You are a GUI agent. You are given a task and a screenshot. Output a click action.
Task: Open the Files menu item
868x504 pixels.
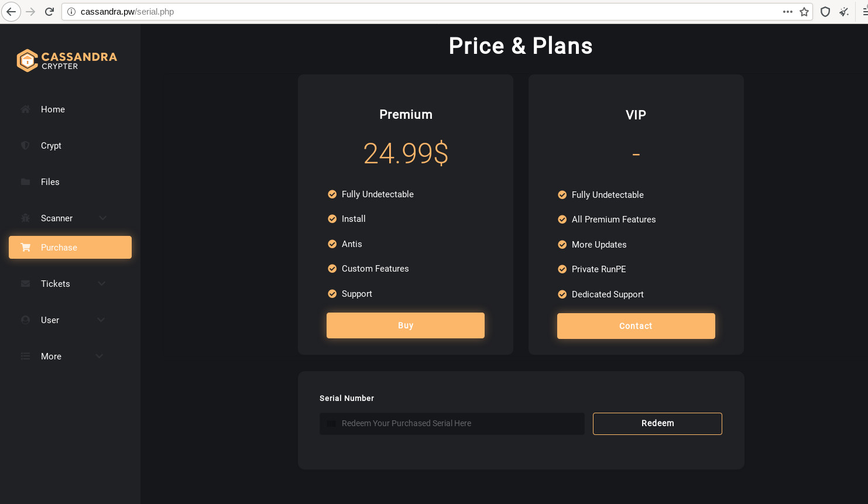pyautogui.click(x=70, y=181)
